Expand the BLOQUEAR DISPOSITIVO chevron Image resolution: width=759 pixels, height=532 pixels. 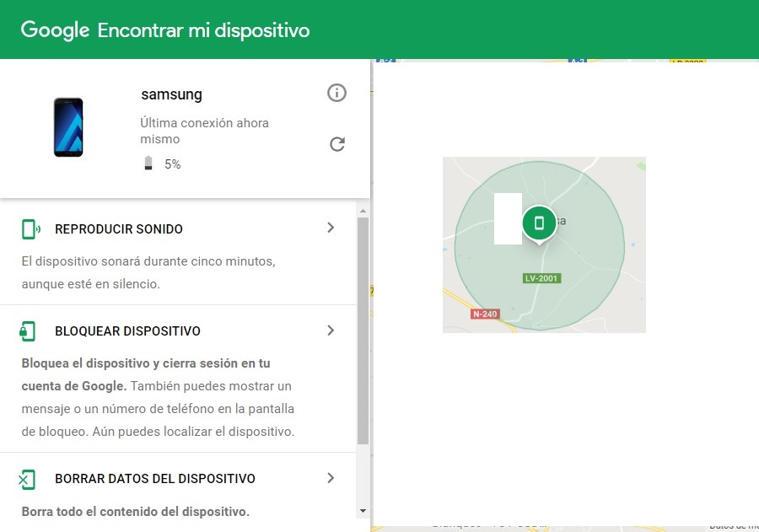point(331,330)
